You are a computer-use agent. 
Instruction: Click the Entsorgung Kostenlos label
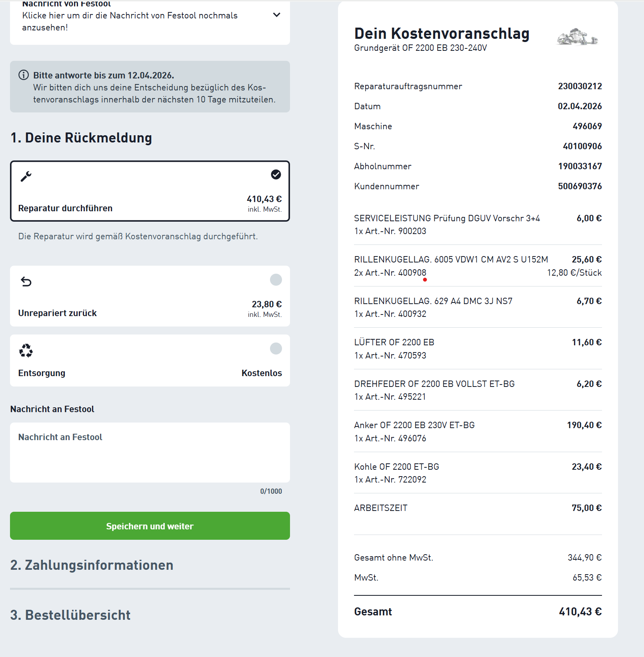tap(262, 373)
